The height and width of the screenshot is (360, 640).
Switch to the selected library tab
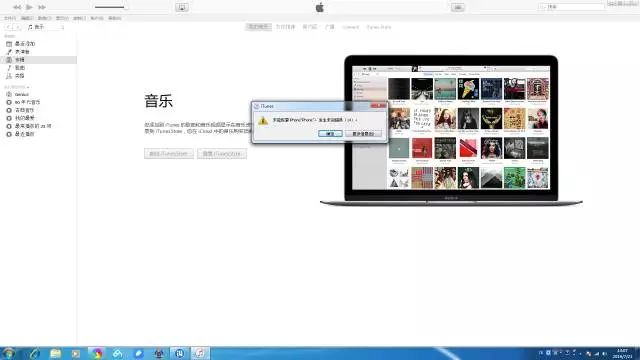[x=258, y=27]
